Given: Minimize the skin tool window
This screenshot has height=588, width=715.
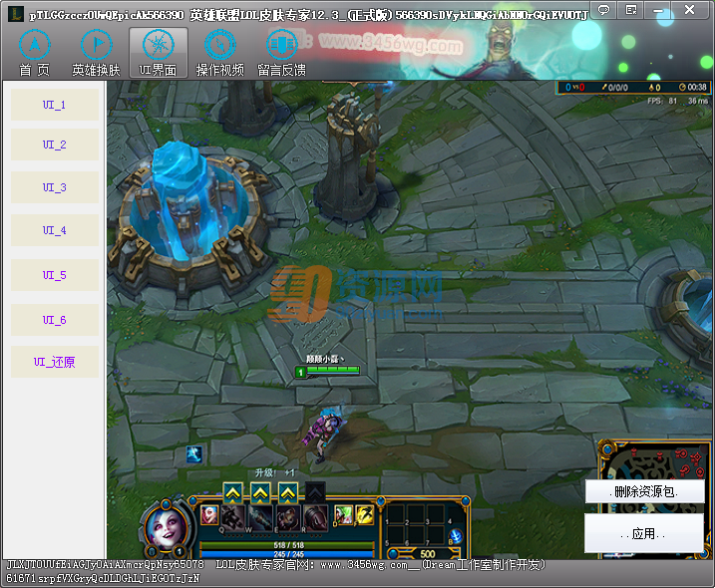Looking at the screenshot, I should [657, 10].
